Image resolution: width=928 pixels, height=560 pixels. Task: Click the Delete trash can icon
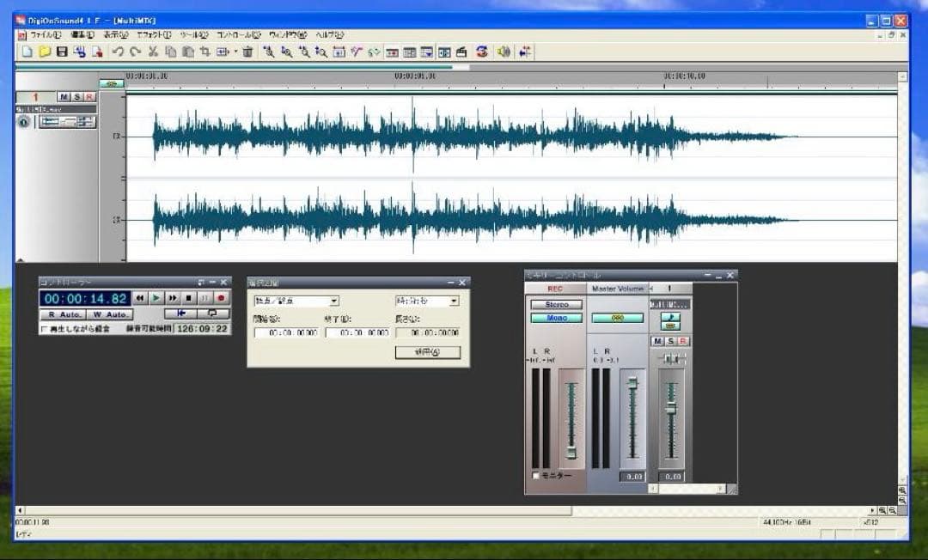[247, 52]
